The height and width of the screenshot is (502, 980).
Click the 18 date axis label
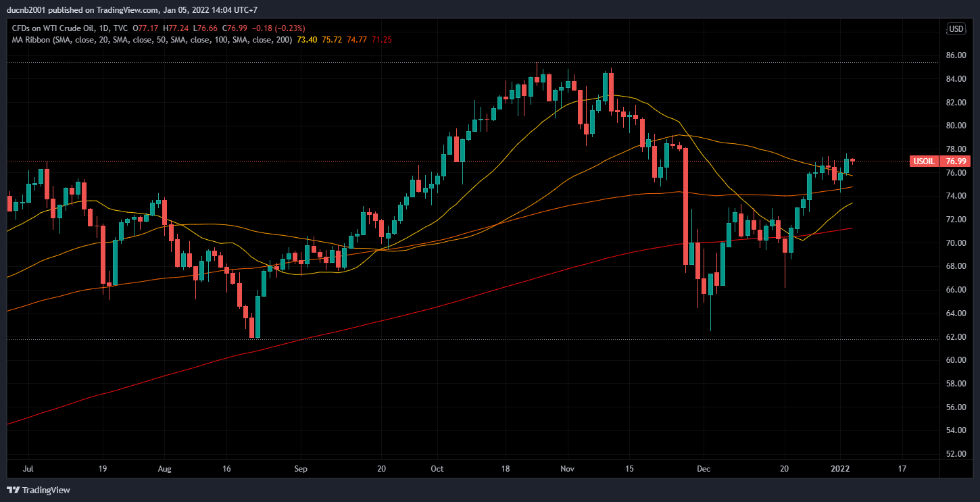tap(505, 468)
